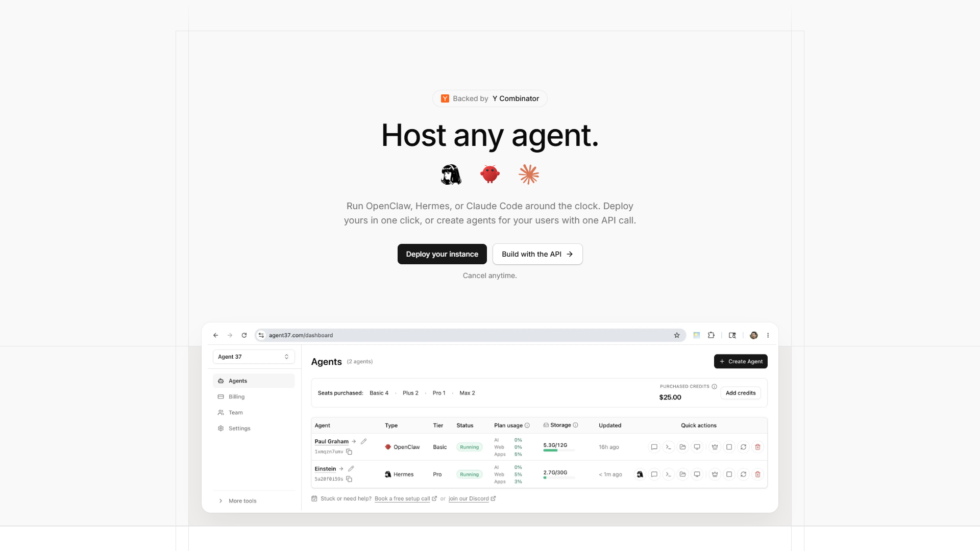980x551 pixels.
Task: Open the Agent 37 workspace dropdown
Action: (254, 357)
